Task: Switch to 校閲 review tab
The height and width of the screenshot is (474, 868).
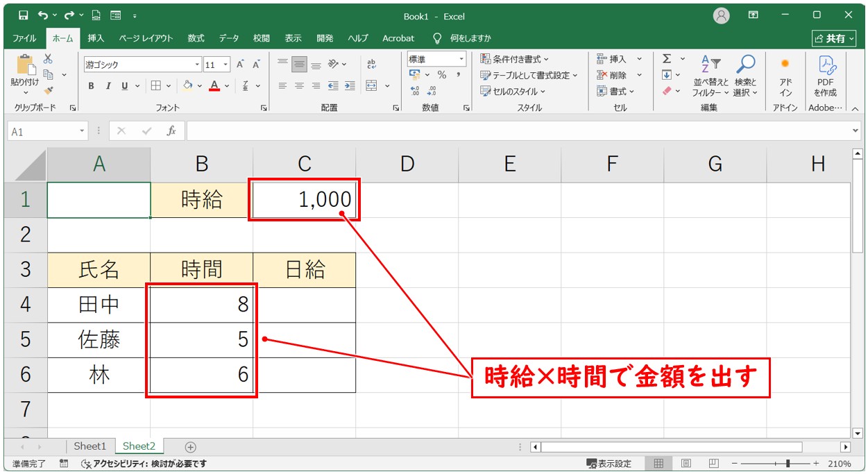Action: (261, 38)
